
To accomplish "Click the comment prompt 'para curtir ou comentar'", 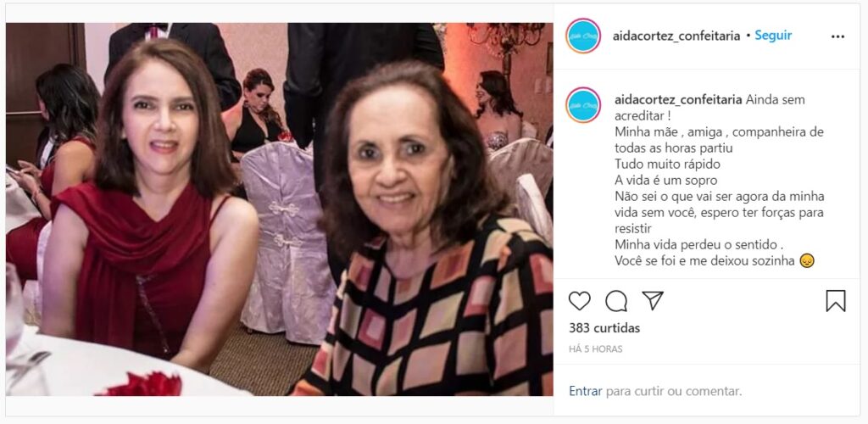I will pos(674,391).
